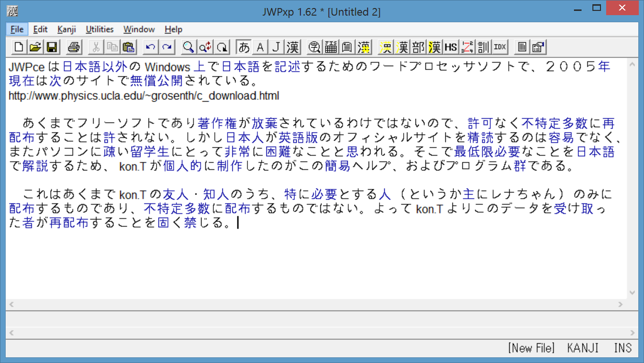Screen dimensions: 644x363
Task: Click the lower pane scrollbar left arrow
Action: pos(12,333)
